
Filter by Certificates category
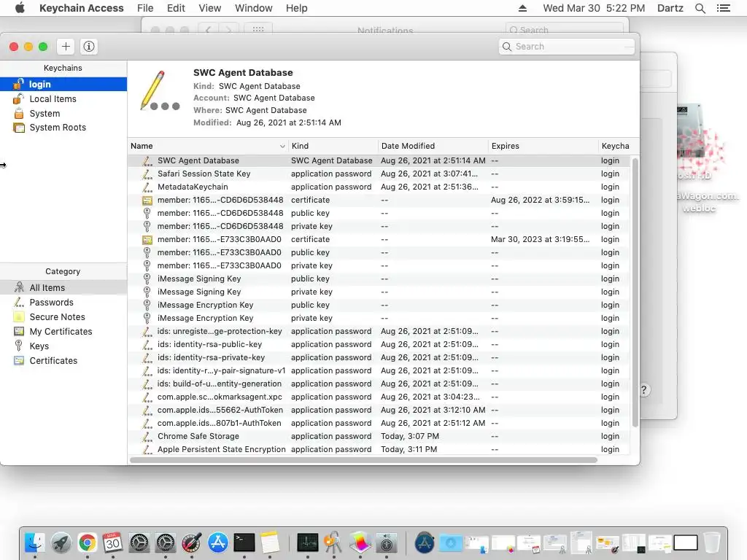pyautogui.click(x=63, y=360)
